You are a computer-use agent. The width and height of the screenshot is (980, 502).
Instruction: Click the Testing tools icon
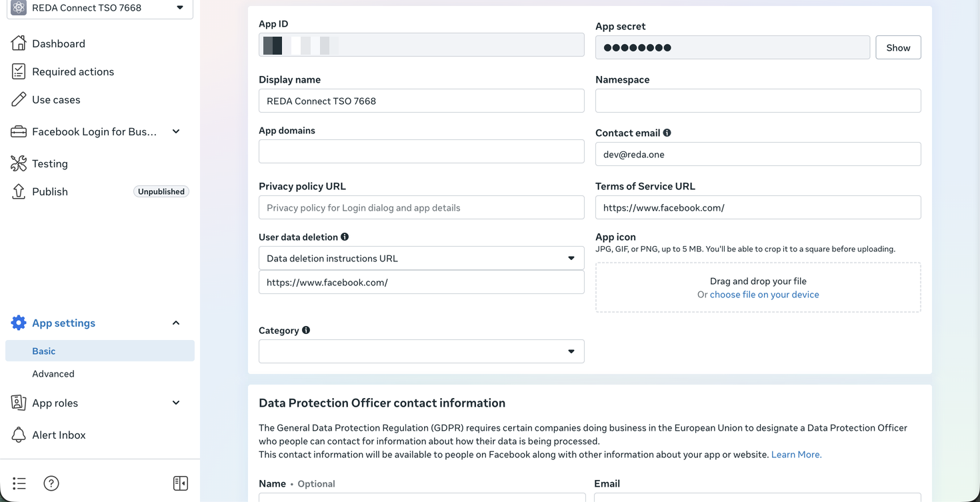pyautogui.click(x=19, y=163)
